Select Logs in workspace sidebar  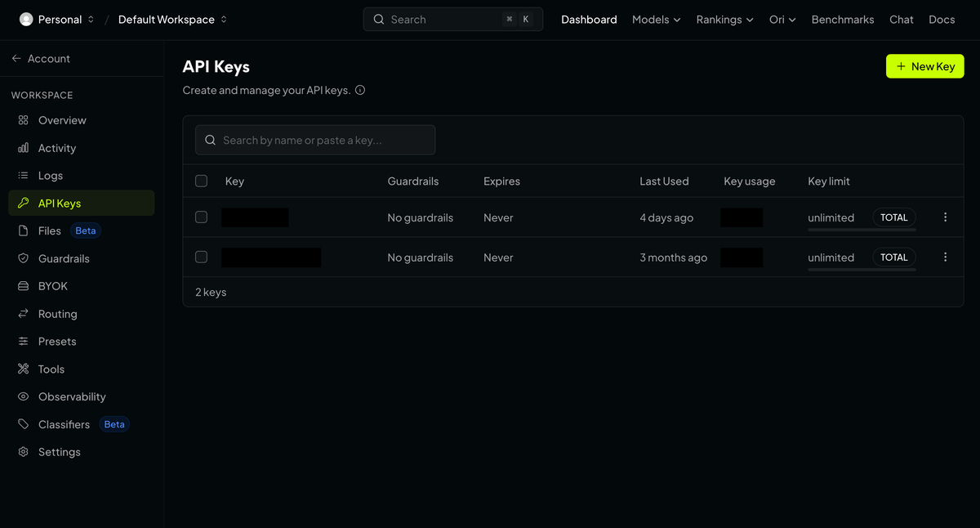(x=82, y=176)
